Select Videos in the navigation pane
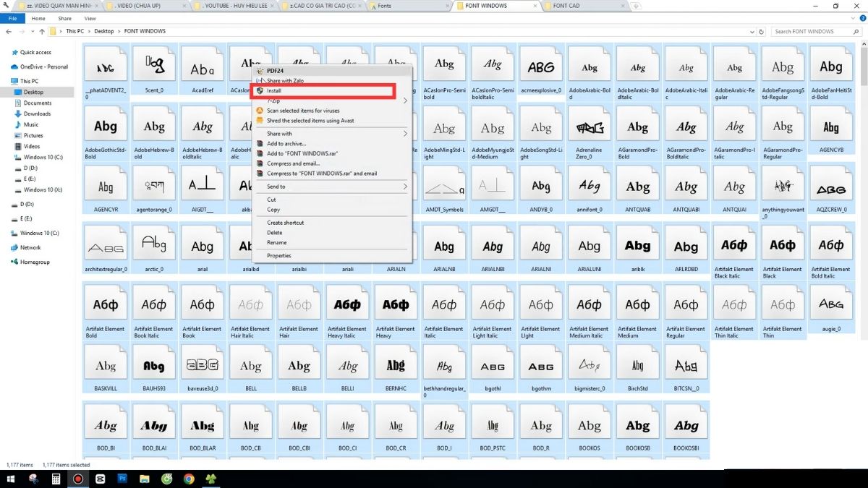This screenshot has width=868, height=488. pos(32,146)
